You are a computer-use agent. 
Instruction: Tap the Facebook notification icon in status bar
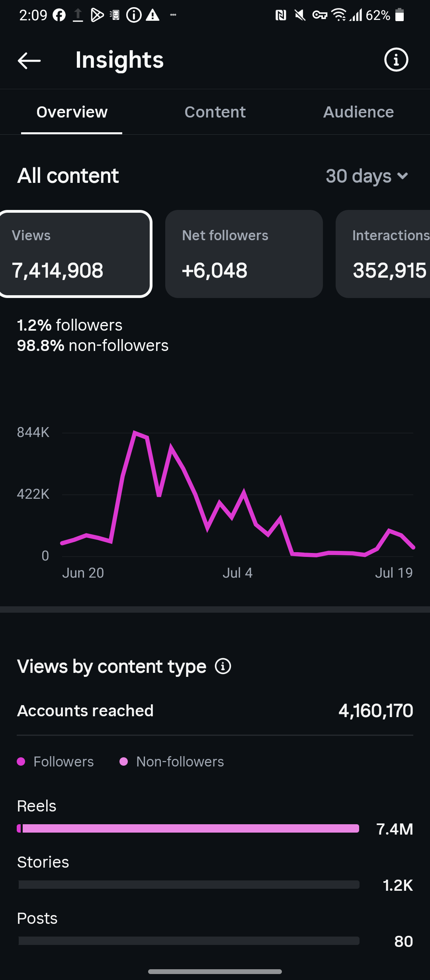[59, 15]
